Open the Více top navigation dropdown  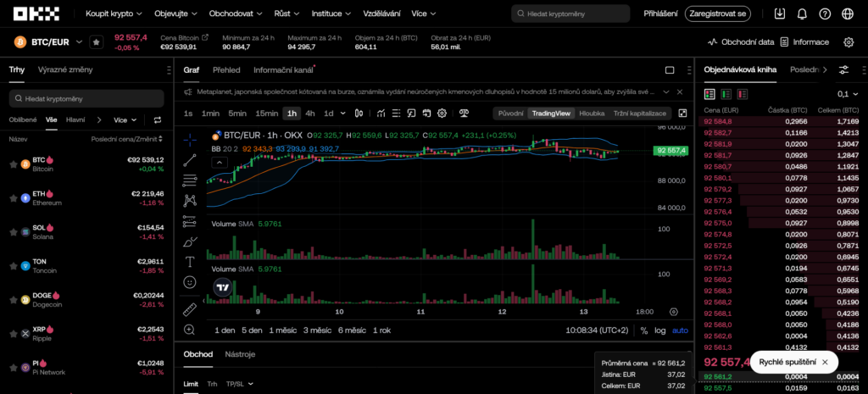point(424,14)
